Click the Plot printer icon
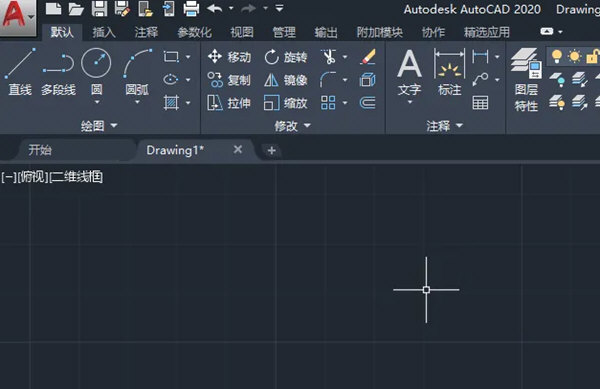The height and width of the screenshot is (389, 600). [191, 8]
